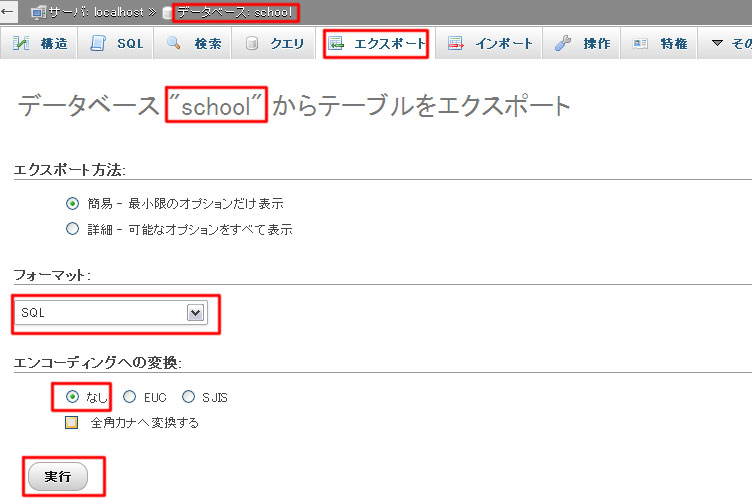Click the 構造 tab structure icon
The image size is (752, 499).
tap(21, 43)
